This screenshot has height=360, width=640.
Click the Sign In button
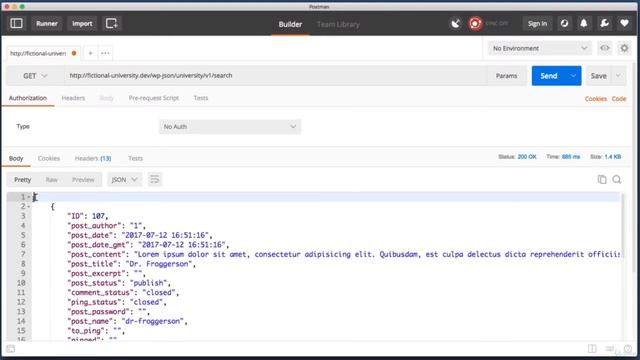tap(537, 24)
